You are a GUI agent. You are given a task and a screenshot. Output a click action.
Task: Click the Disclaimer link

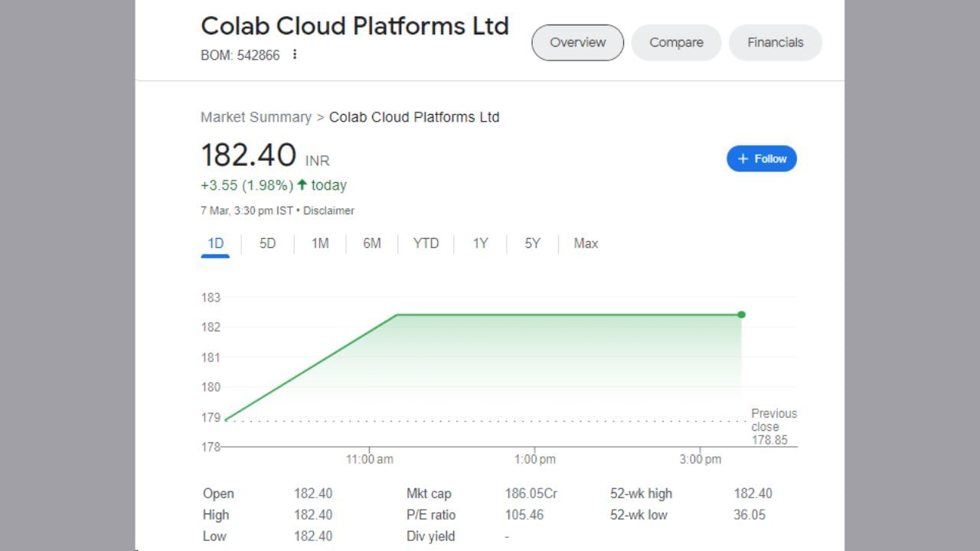point(328,210)
